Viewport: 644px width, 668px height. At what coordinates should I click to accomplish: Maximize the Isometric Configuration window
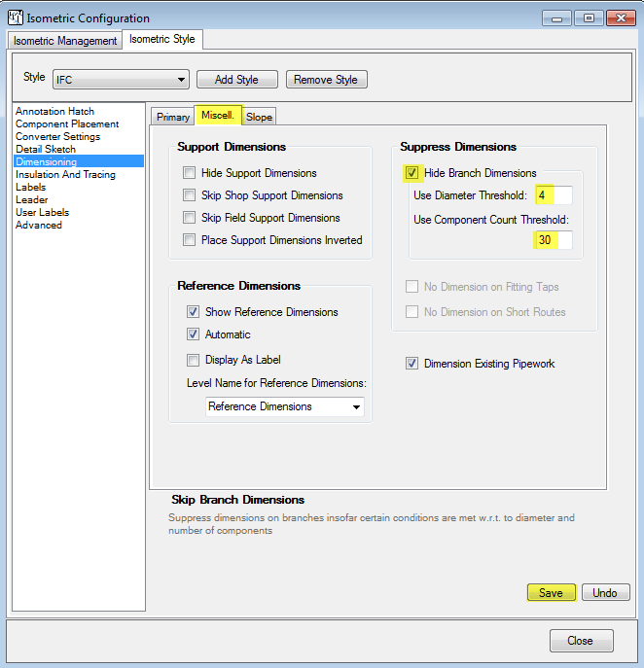coord(589,18)
